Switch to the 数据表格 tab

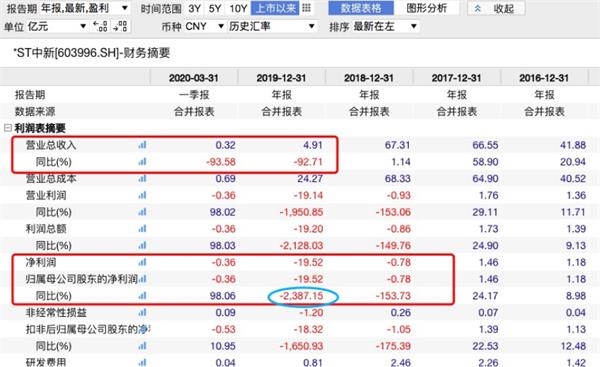(x=361, y=8)
